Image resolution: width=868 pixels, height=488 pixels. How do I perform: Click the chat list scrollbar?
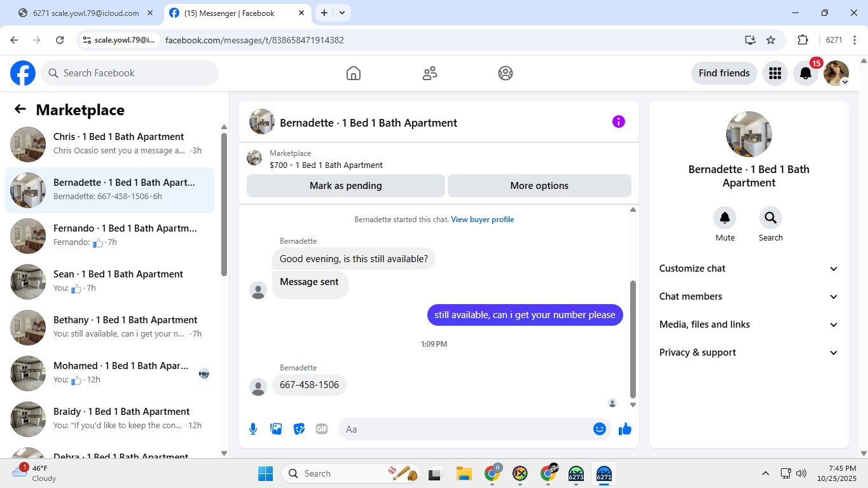tap(224, 204)
